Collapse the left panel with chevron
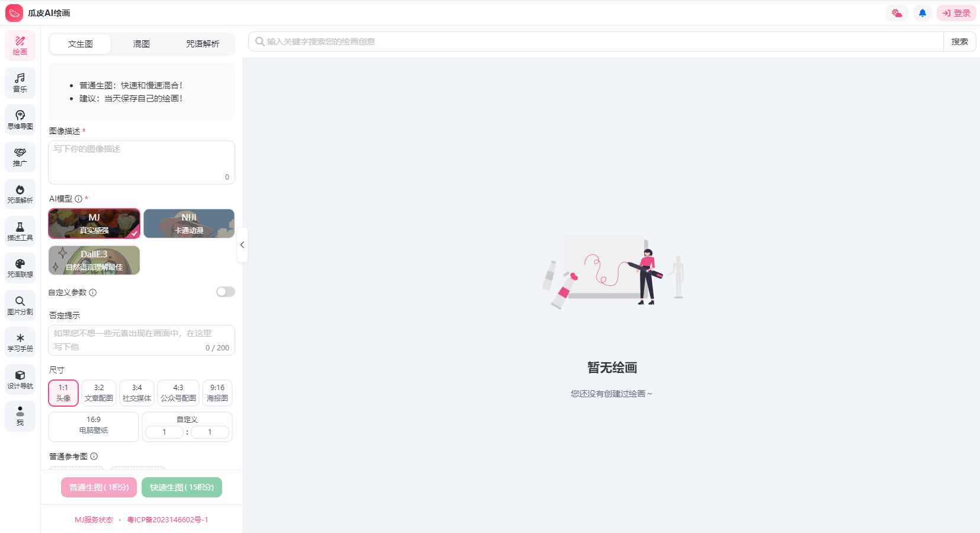This screenshot has height=533, width=980. pyautogui.click(x=242, y=245)
